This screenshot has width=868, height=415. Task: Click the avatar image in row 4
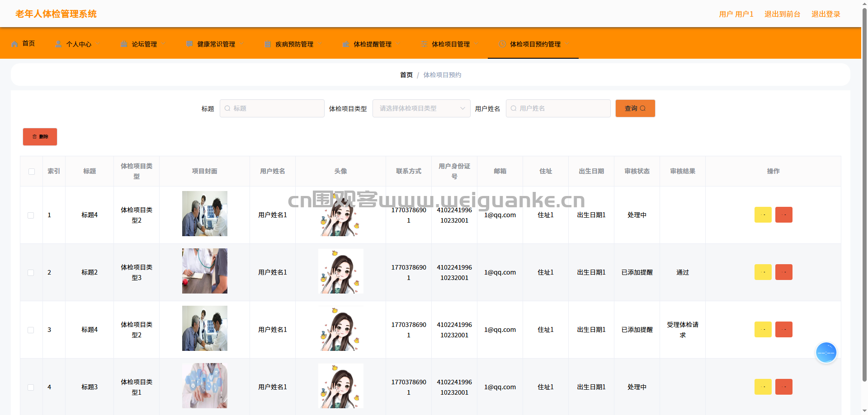[341, 386]
